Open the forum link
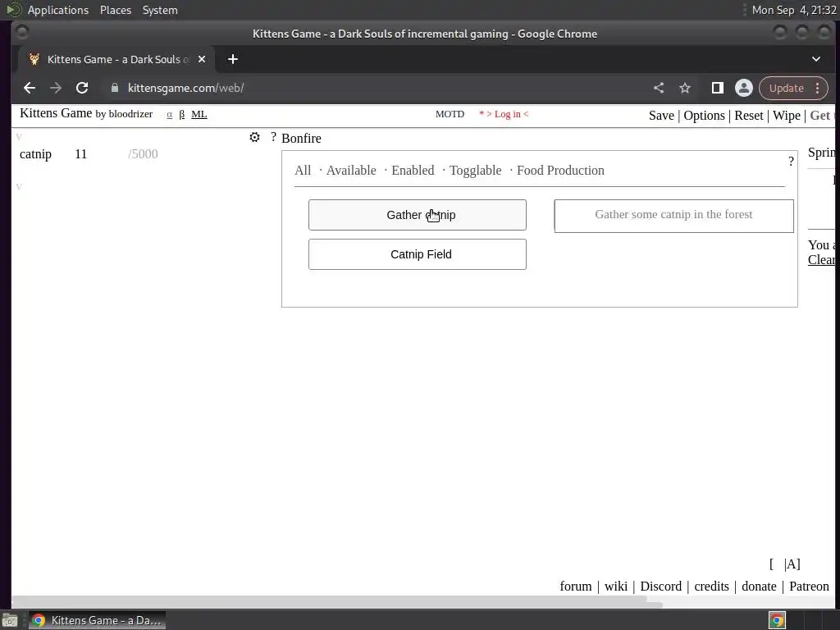 576,587
